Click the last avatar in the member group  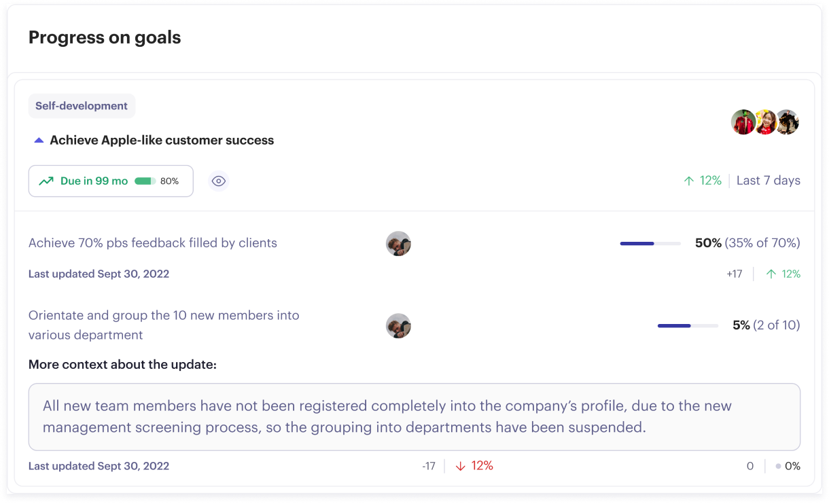(x=787, y=122)
